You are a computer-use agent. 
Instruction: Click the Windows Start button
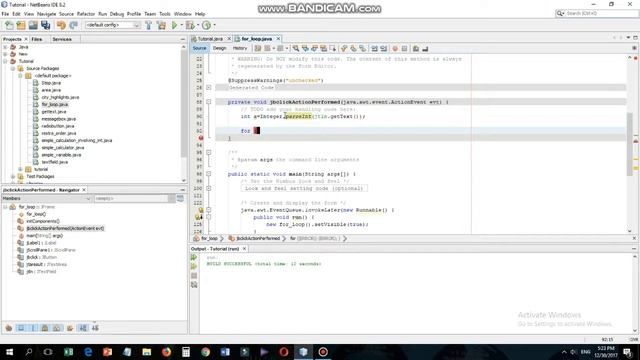pos(9,352)
